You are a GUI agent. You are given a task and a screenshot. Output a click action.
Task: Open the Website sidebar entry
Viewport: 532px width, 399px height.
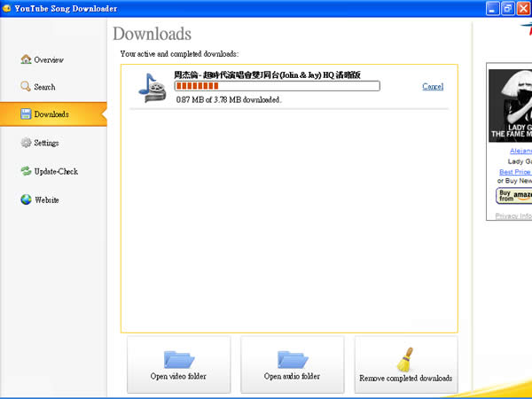pyautogui.click(x=47, y=199)
